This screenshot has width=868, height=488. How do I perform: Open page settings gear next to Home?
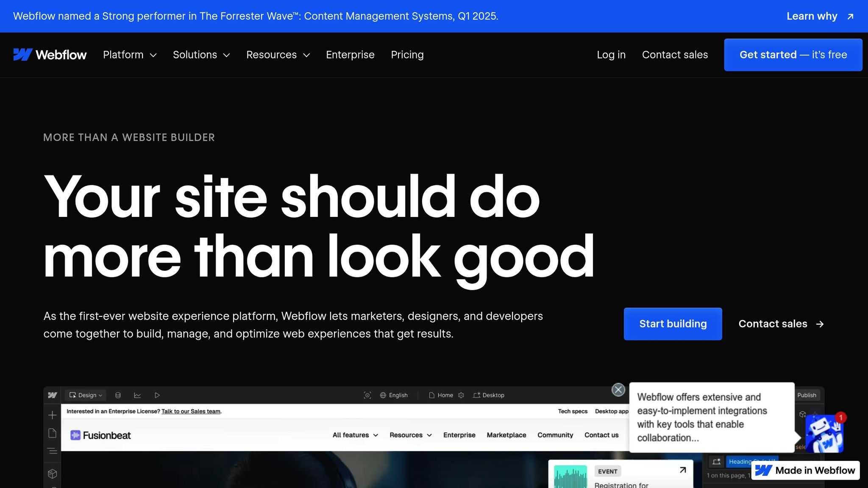[461, 395]
